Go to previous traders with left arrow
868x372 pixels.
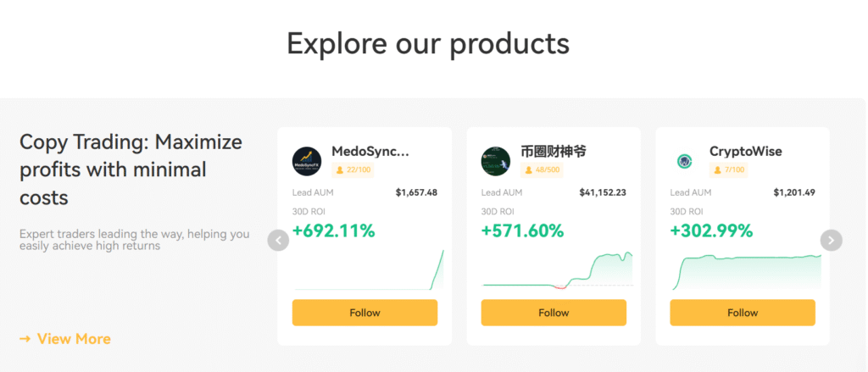pos(278,241)
